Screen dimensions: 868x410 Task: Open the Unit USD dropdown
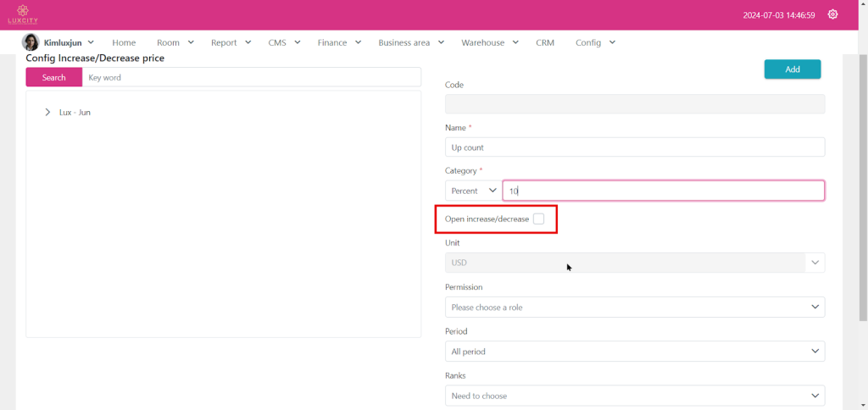(x=634, y=263)
